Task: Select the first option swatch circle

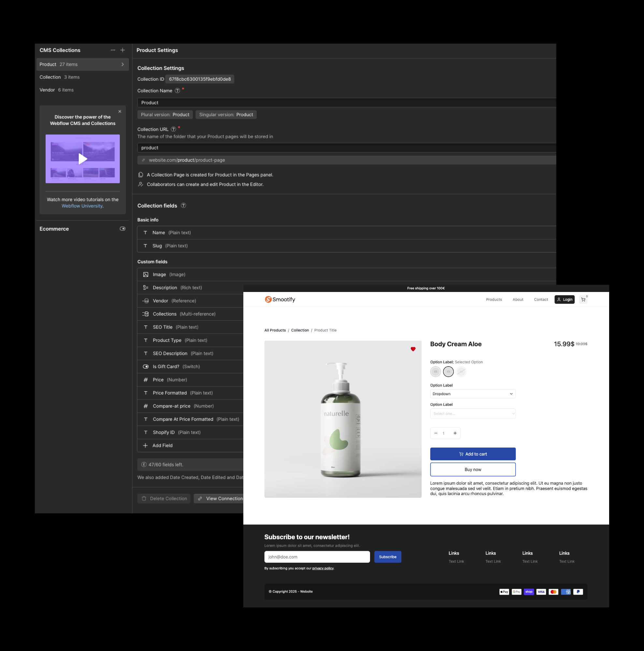Action: click(435, 372)
